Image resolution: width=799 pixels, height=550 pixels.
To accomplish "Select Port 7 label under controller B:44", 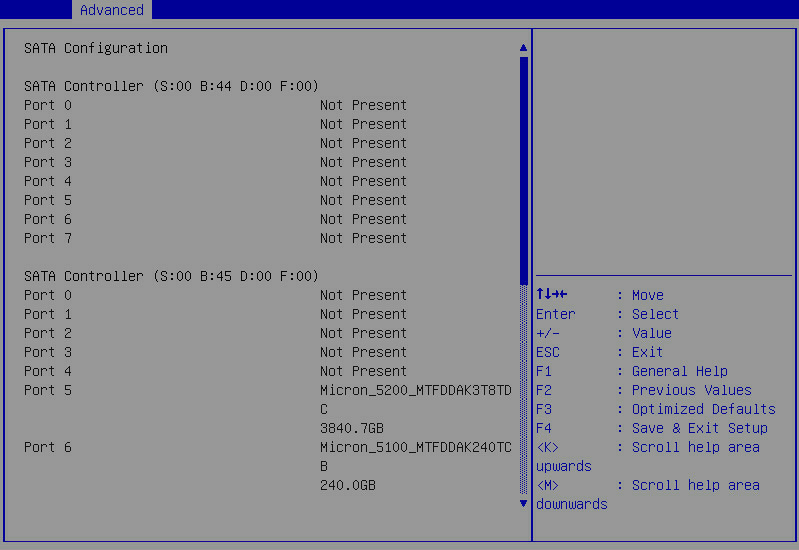I will click(x=48, y=239).
